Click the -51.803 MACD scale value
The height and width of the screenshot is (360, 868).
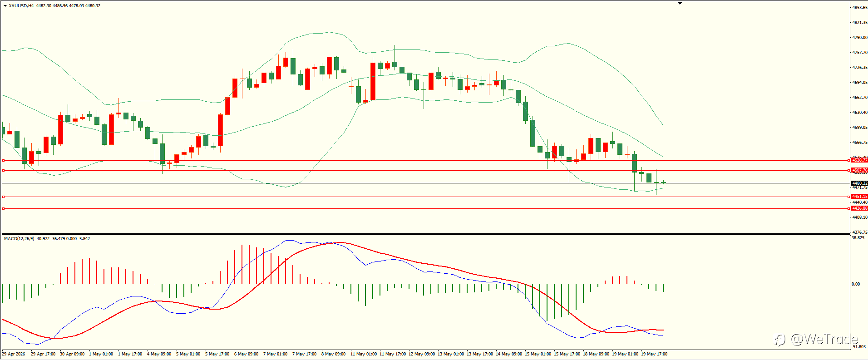(859, 347)
